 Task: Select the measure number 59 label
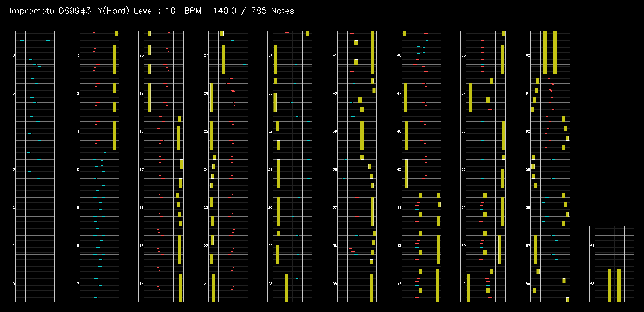(528, 169)
